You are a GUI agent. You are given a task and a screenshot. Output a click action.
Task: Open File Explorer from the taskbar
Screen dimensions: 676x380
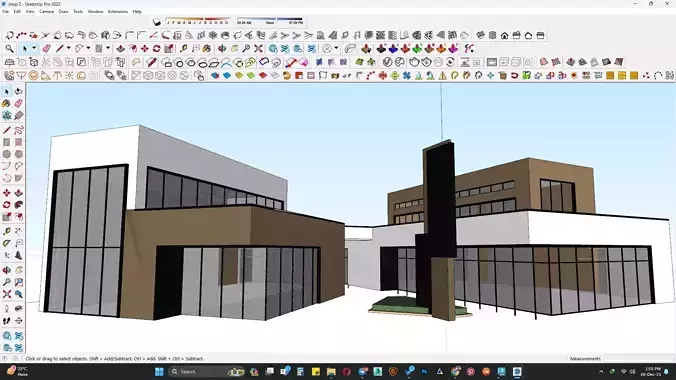click(x=331, y=371)
